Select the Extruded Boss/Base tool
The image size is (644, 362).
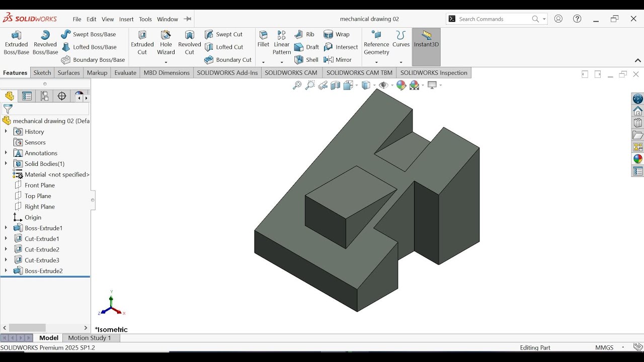click(x=17, y=43)
